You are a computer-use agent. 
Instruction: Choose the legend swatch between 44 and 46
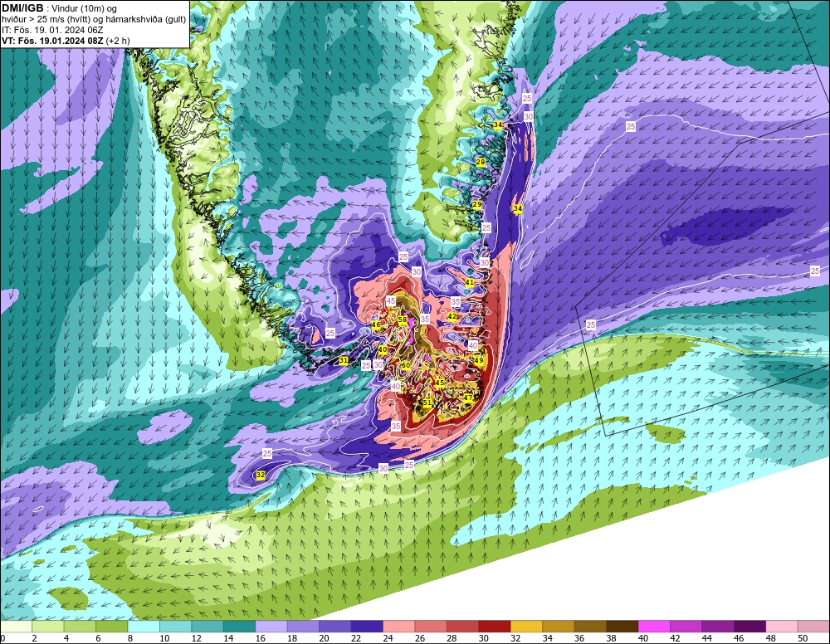(718, 627)
